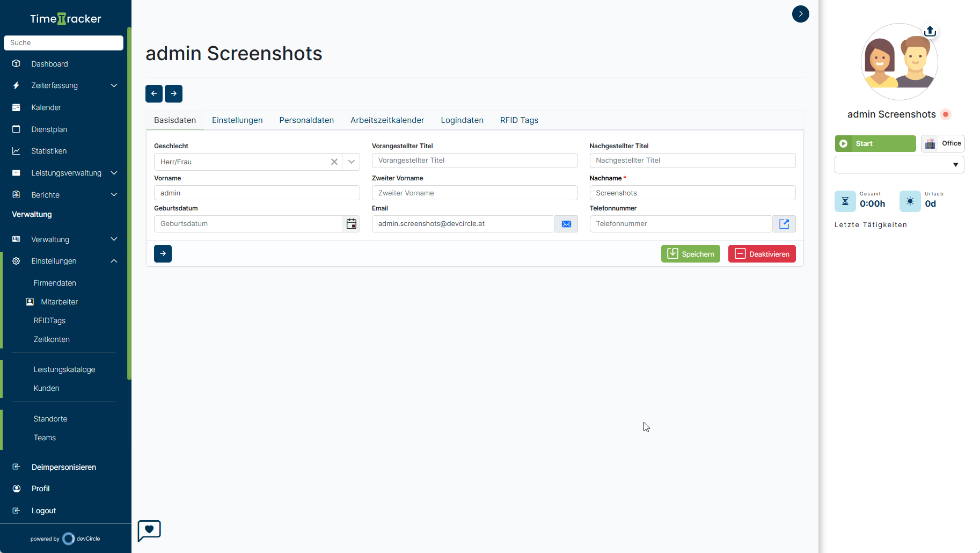980x553 pixels.
Task: Collapse the Einstellungen menu chevron
Action: point(114,261)
